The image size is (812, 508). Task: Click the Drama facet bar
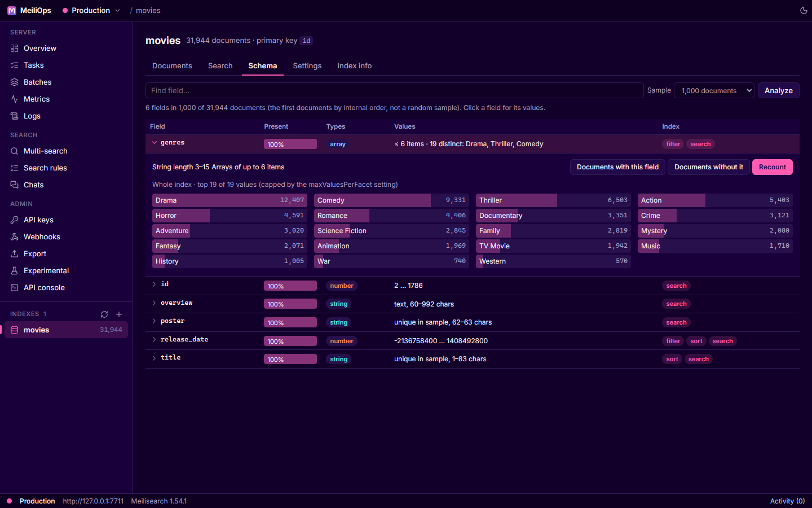[230, 200]
